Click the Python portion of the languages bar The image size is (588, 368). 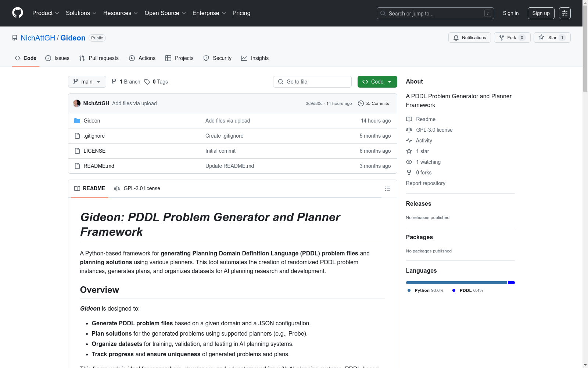(x=456, y=283)
